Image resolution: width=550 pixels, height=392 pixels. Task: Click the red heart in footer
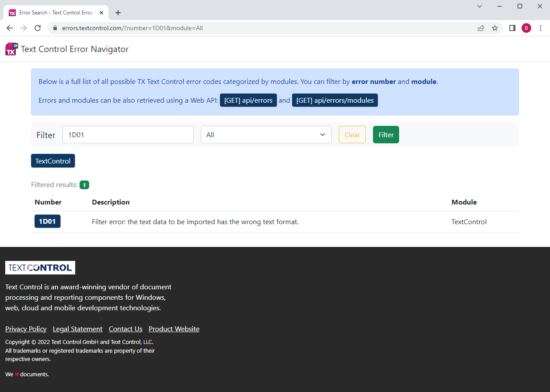(x=17, y=375)
